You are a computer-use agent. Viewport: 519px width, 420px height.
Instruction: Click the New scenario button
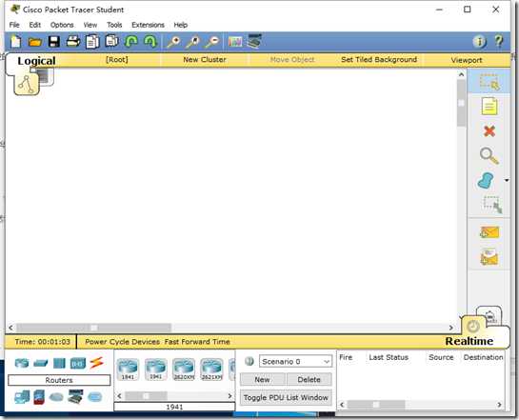click(x=262, y=380)
